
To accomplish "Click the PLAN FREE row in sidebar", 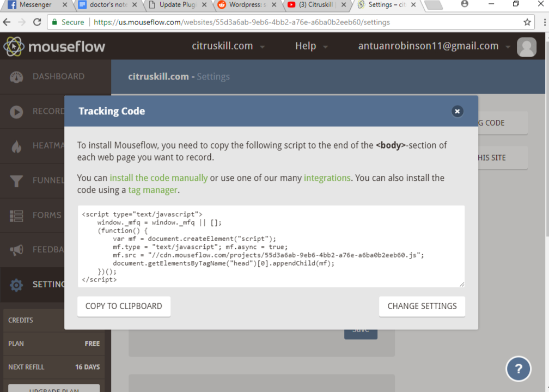I will coord(54,344).
